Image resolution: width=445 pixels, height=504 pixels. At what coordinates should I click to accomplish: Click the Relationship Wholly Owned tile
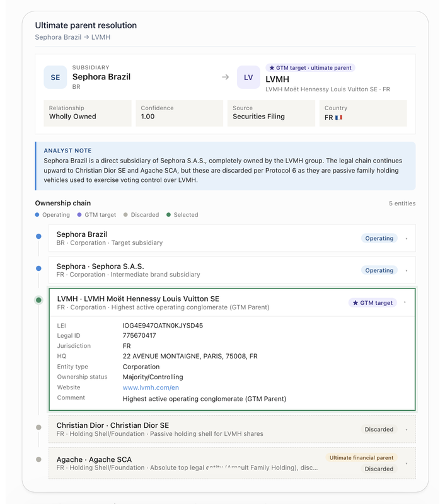pyautogui.click(x=88, y=113)
